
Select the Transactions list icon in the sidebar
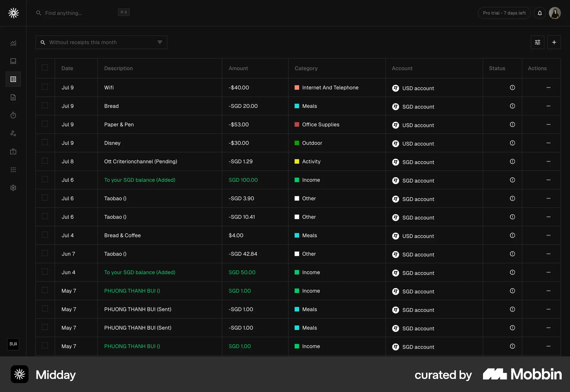pyautogui.click(x=13, y=79)
